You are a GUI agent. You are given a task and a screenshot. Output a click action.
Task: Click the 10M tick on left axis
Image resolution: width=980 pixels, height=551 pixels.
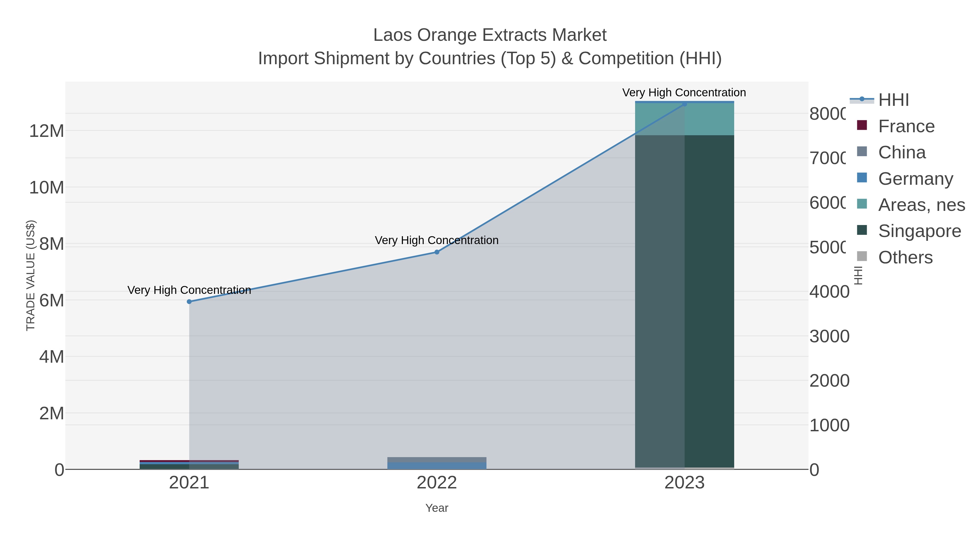coord(46,187)
